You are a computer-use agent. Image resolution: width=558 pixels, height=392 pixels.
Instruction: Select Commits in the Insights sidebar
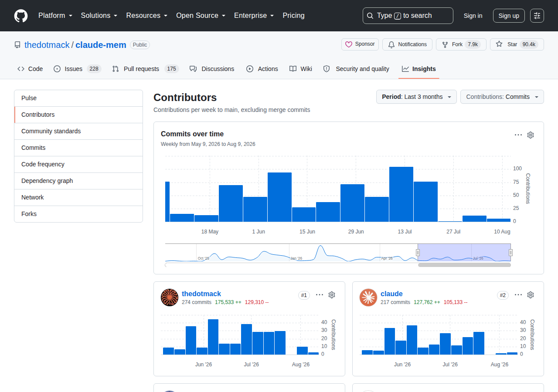coord(78,148)
